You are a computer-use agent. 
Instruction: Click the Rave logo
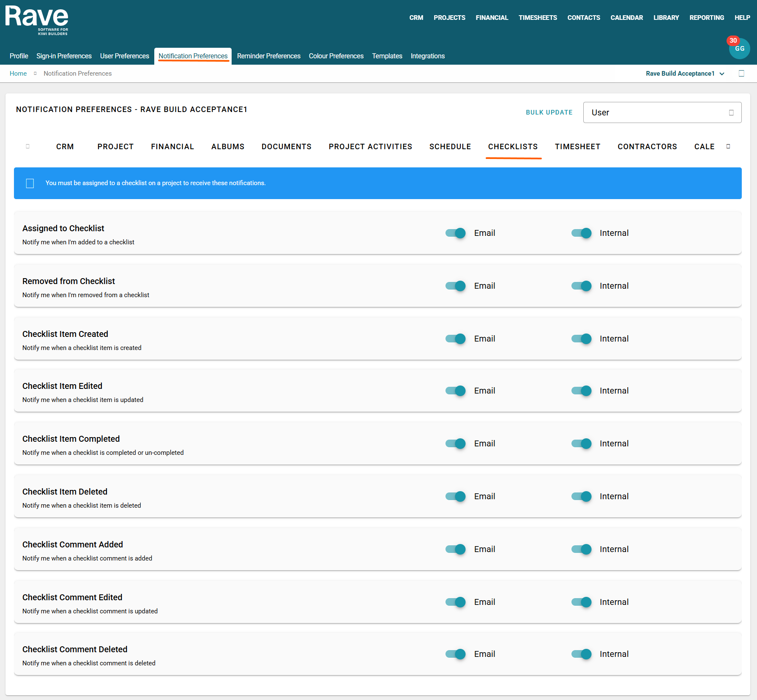[37, 20]
